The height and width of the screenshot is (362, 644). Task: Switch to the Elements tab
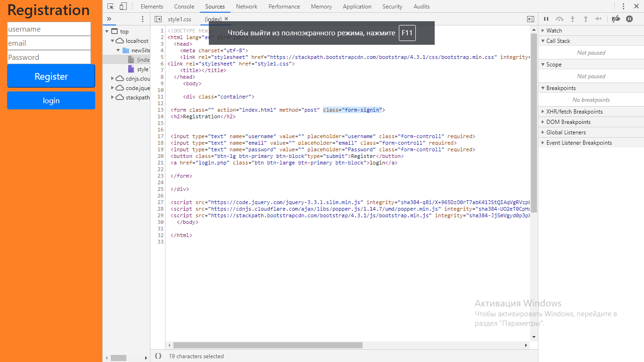[152, 7]
